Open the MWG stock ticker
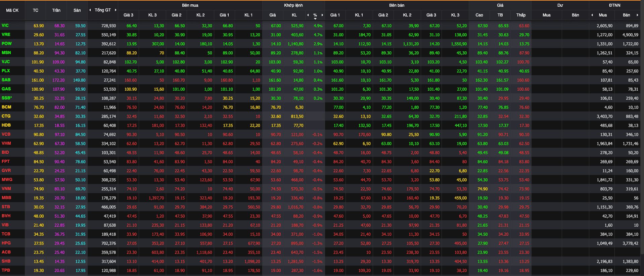 point(7,180)
